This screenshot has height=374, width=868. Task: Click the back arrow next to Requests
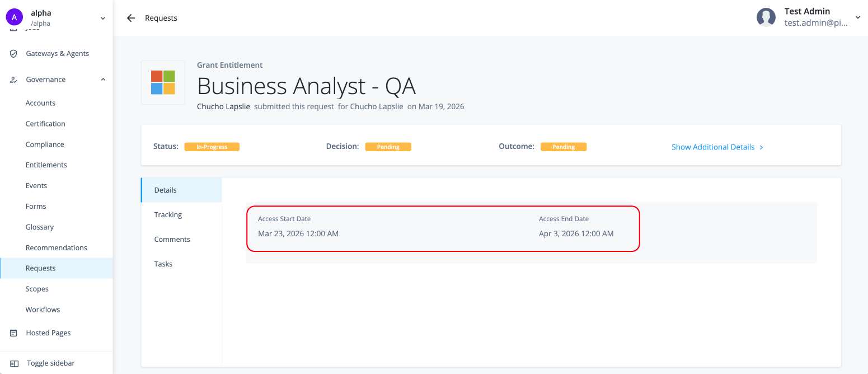pyautogui.click(x=131, y=18)
